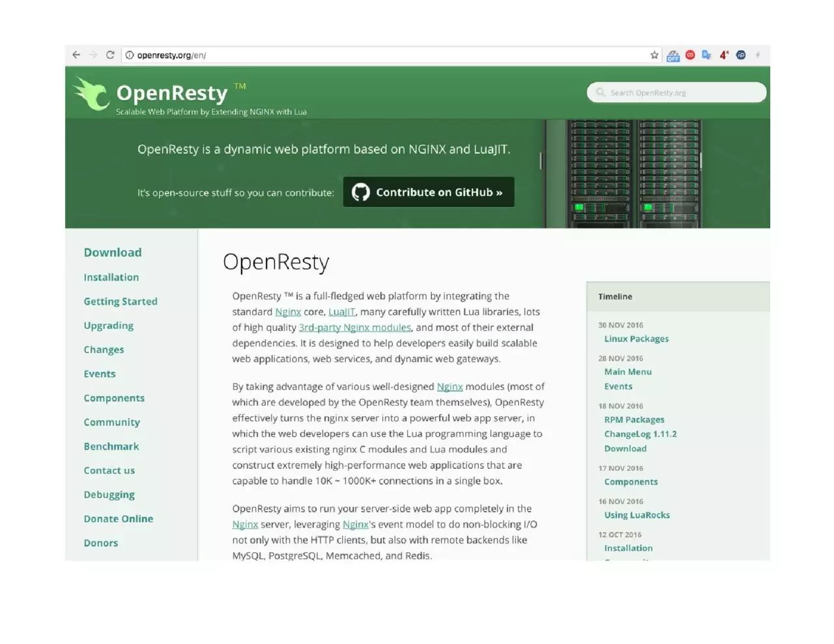Click the OpenResty title text in the header
The height and width of the screenshot is (644, 834).
(x=172, y=93)
